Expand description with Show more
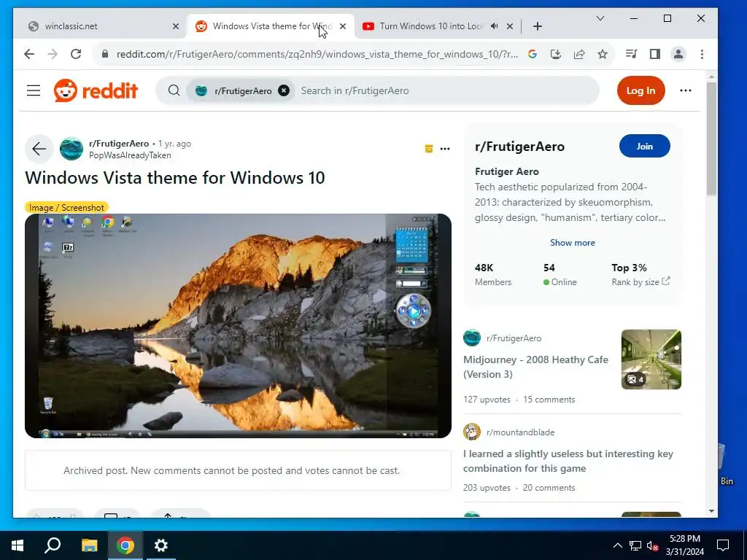This screenshot has height=560, width=747. coord(572,242)
